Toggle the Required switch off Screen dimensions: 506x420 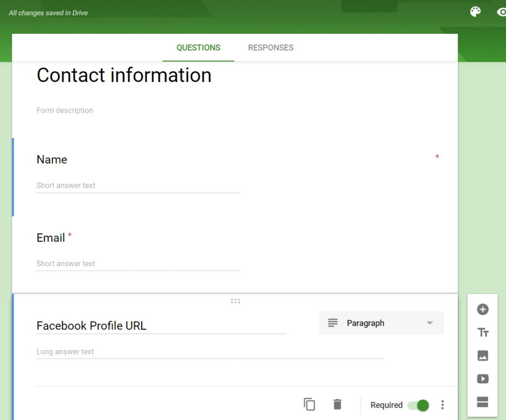coord(418,405)
